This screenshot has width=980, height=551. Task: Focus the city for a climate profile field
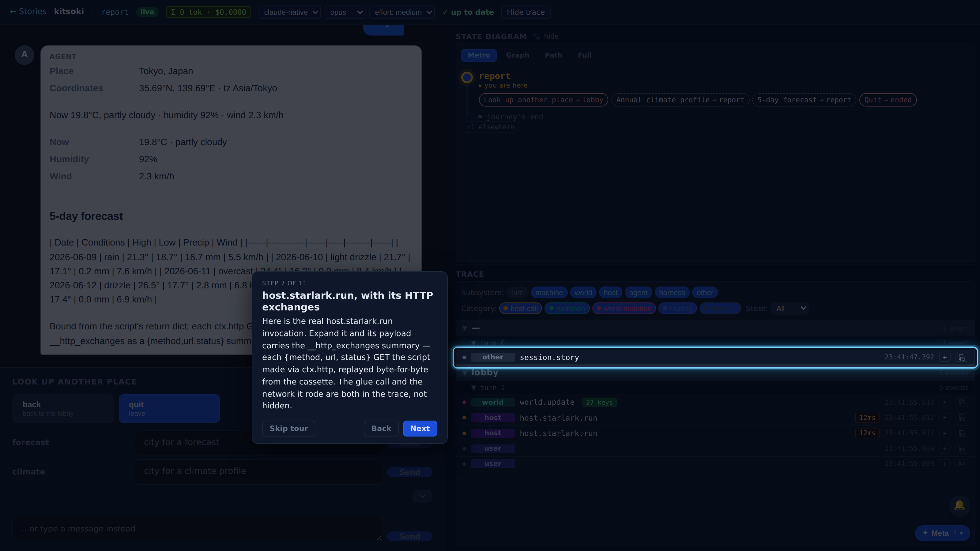click(259, 471)
